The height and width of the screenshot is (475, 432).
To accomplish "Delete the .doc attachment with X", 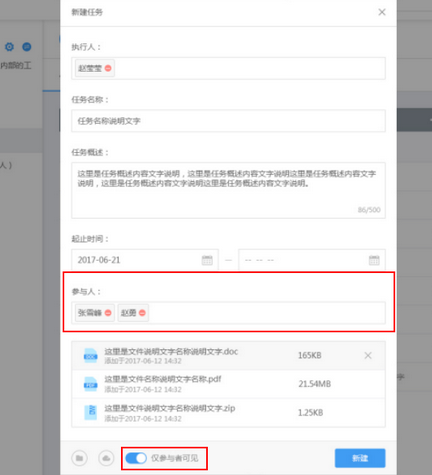I will [x=368, y=355].
